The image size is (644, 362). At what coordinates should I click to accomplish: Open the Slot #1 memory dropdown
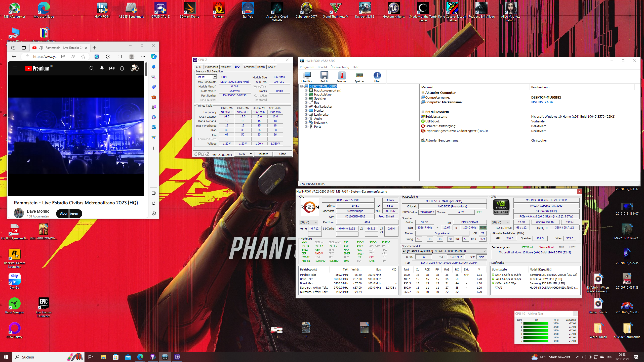214,77
